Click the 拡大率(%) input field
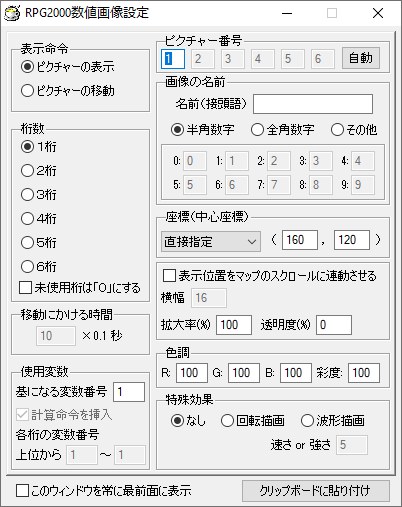This screenshot has height=507, width=402. click(234, 325)
